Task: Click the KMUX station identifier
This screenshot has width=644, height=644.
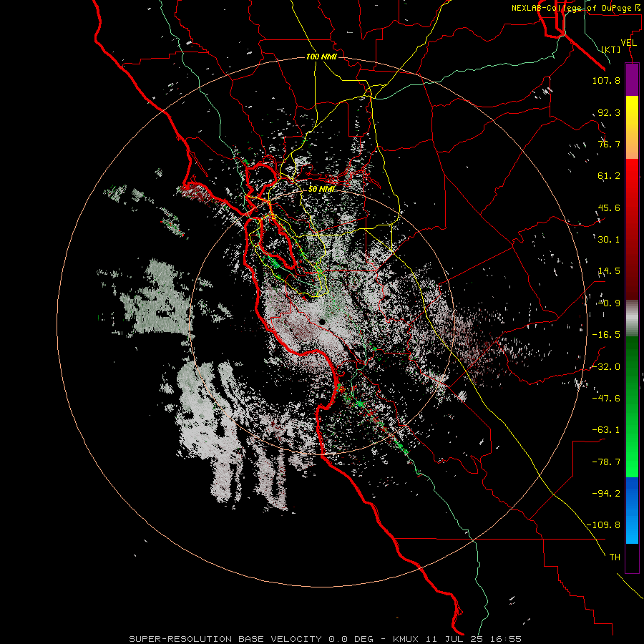Action: tap(406, 639)
